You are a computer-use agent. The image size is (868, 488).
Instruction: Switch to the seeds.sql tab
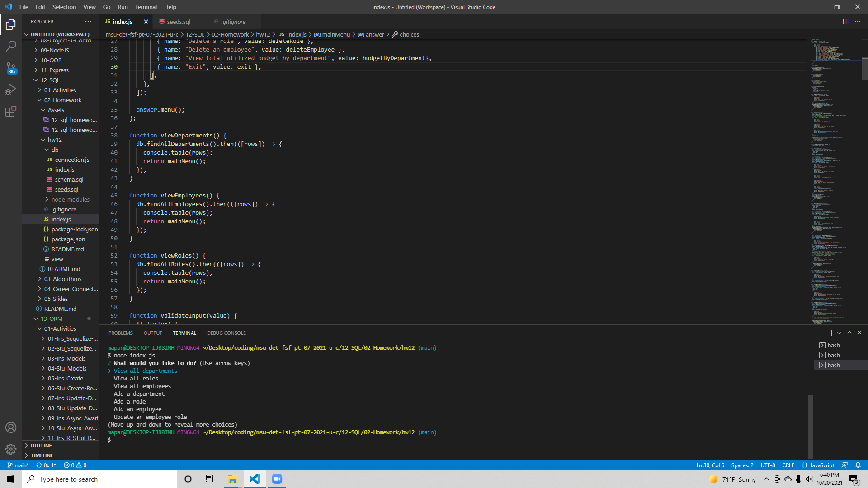[178, 21]
